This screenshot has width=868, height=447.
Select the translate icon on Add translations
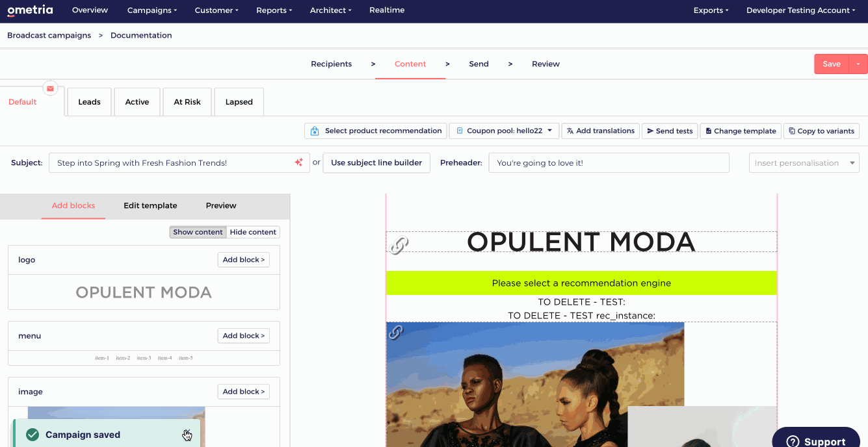click(x=568, y=131)
